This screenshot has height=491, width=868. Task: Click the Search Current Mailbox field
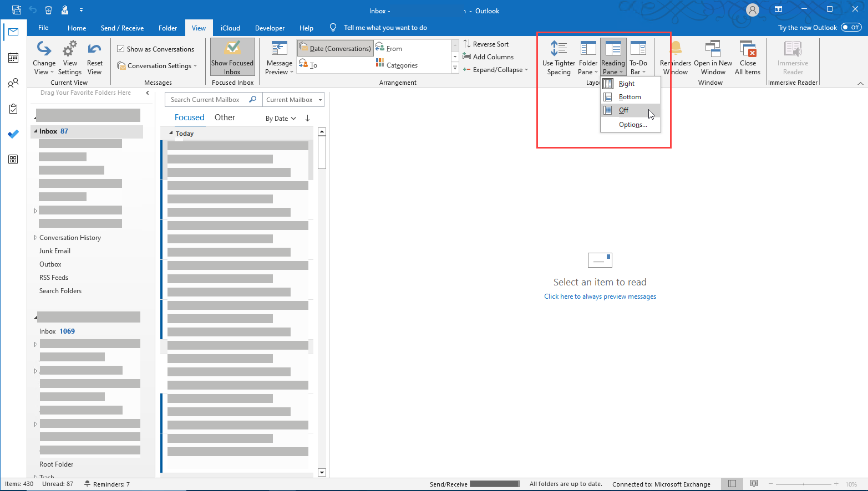208,99
